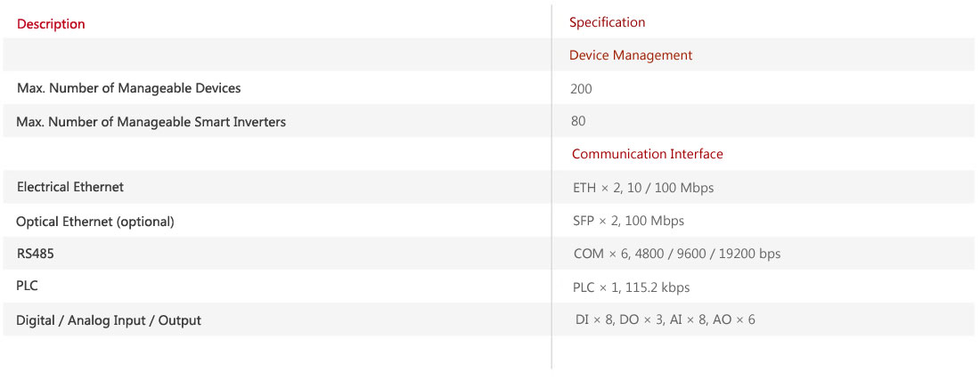Click the Max. Number of Manageable Devices label
Screen dimensions: 980x380
pos(129,88)
